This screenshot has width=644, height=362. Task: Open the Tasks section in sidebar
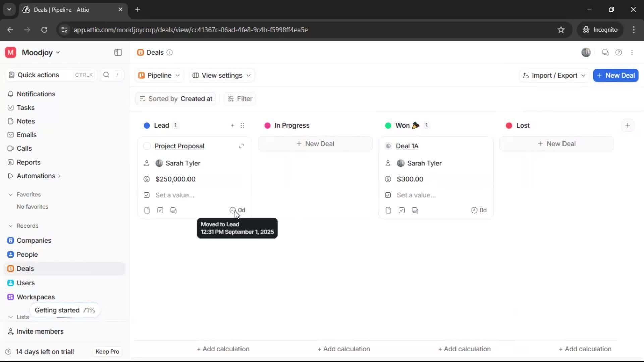click(25, 108)
